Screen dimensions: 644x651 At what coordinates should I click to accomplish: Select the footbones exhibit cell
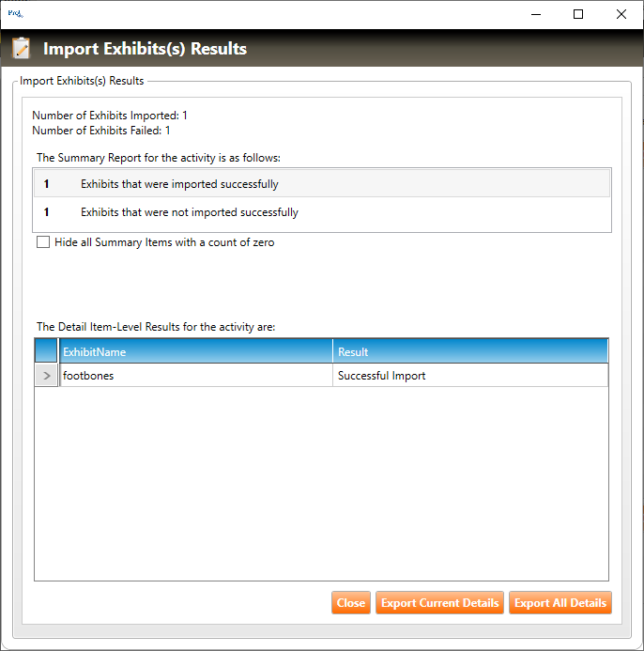195,376
